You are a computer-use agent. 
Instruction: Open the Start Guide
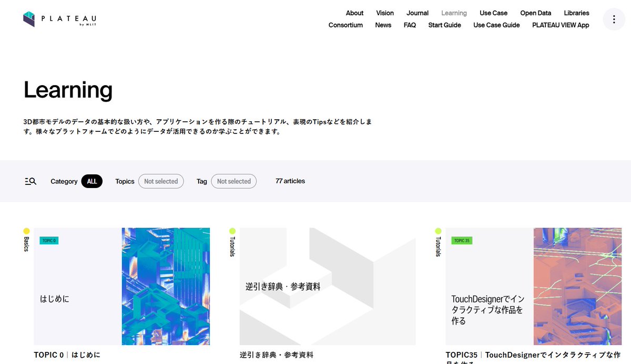click(445, 25)
